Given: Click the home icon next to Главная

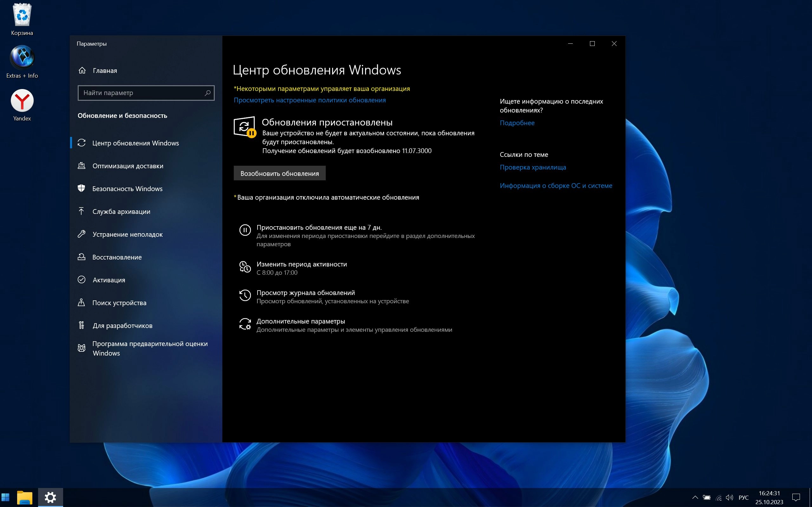Looking at the screenshot, I should (x=82, y=70).
